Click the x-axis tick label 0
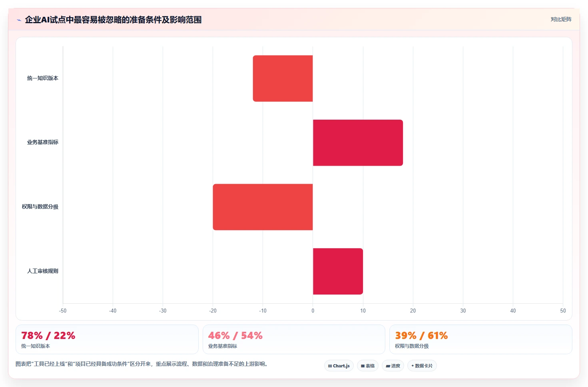 [313, 311]
